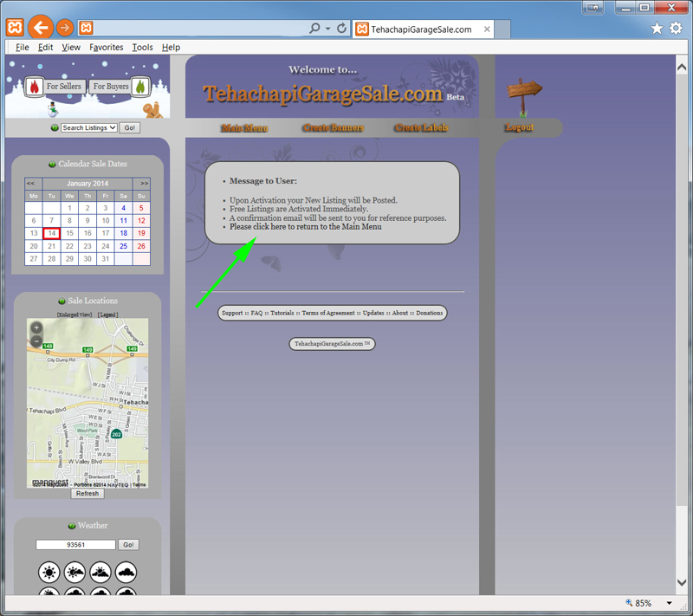Select January 31 in the calendar
The image size is (693, 616).
coord(105,259)
